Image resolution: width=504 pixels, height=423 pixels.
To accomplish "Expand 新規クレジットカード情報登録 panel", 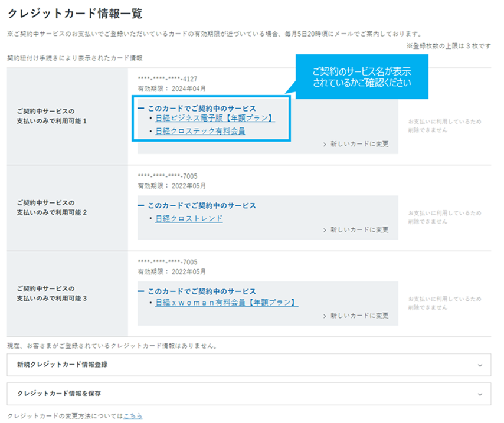I will (x=249, y=365).
